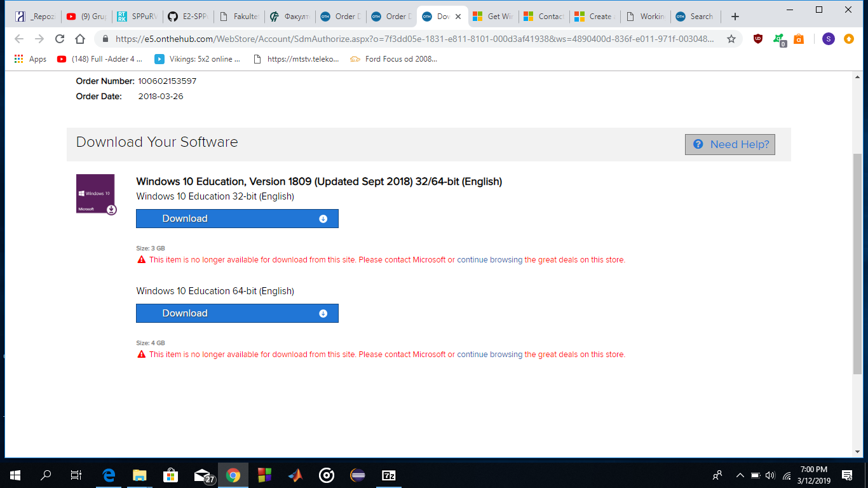The width and height of the screenshot is (868, 488).
Task: Launch Microsoft Edge from the taskbar
Action: [109, 475]
